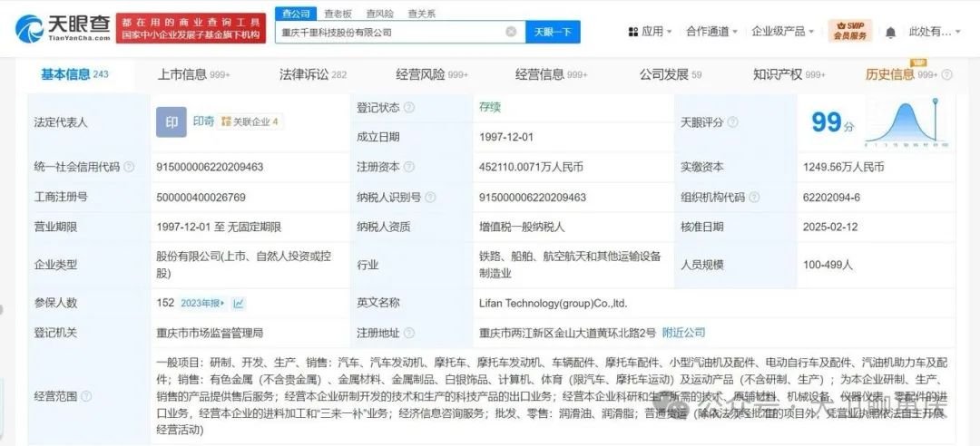The image size is (980, 446).
Task: Open the 附近公司 link
Action: tap(684, 333)
